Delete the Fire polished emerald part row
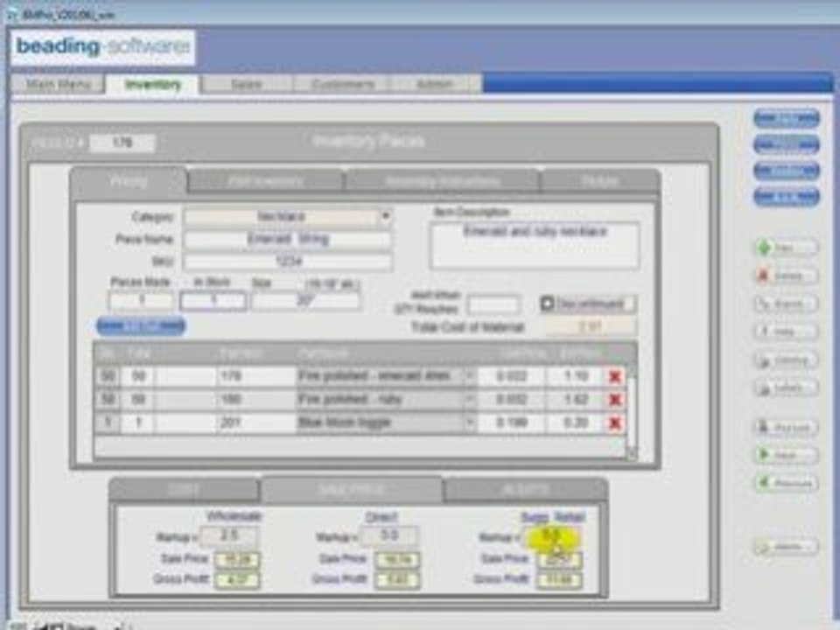Image resolution: width=840 pixels, height=630 pixels. point(614,376)
